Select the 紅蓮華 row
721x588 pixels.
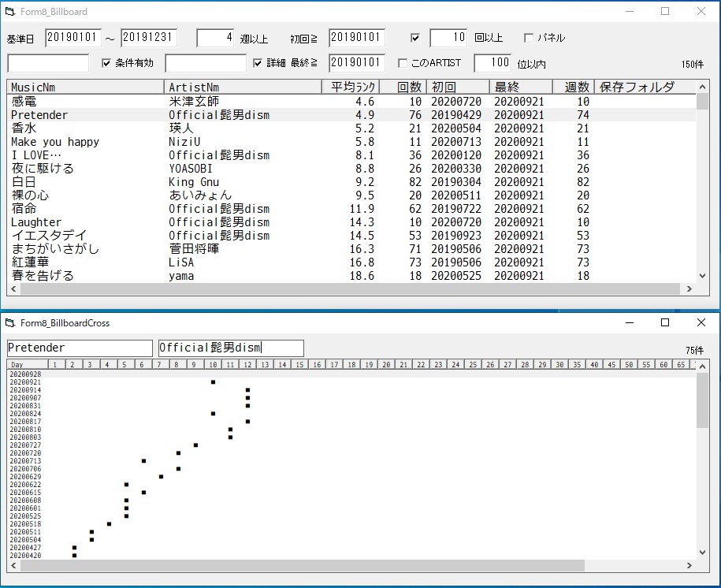pos(351,262)
